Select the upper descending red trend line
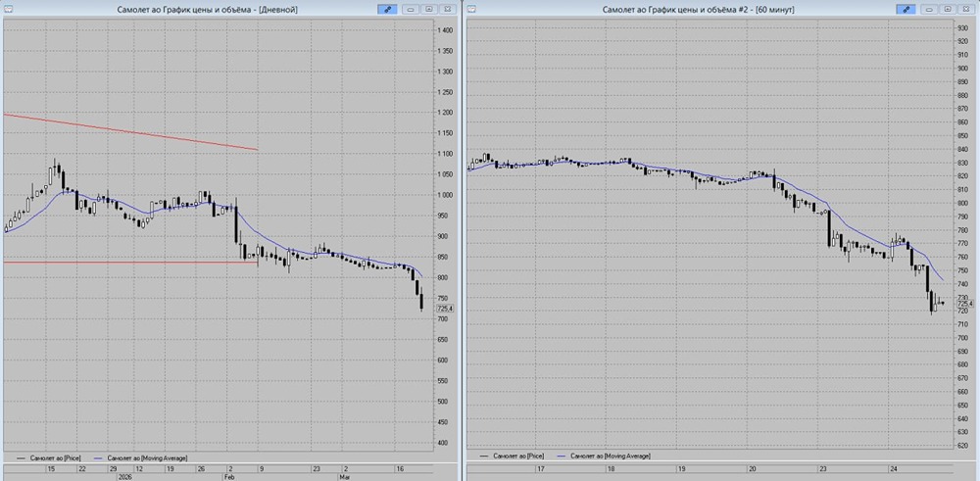 pos(131,132)
